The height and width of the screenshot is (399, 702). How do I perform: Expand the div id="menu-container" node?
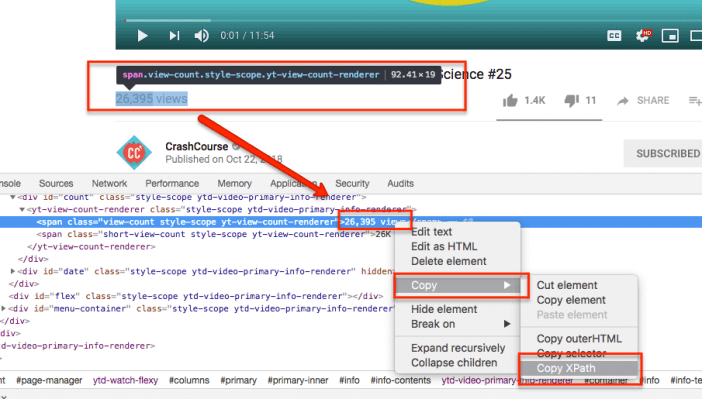click(4, 308)
